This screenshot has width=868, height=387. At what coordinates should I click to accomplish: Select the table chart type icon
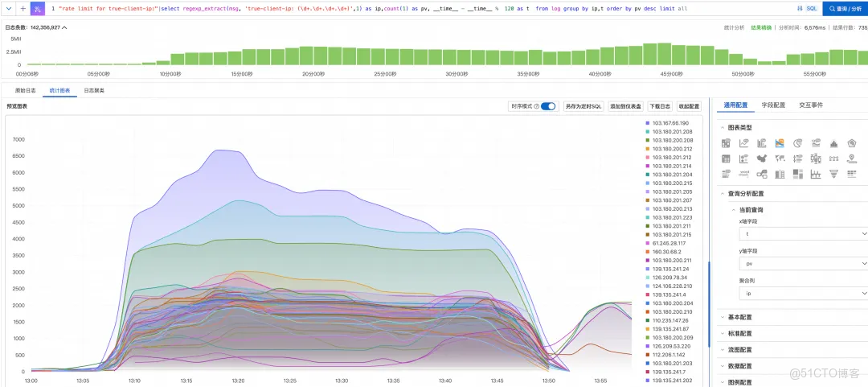click(x=726, y=143)
